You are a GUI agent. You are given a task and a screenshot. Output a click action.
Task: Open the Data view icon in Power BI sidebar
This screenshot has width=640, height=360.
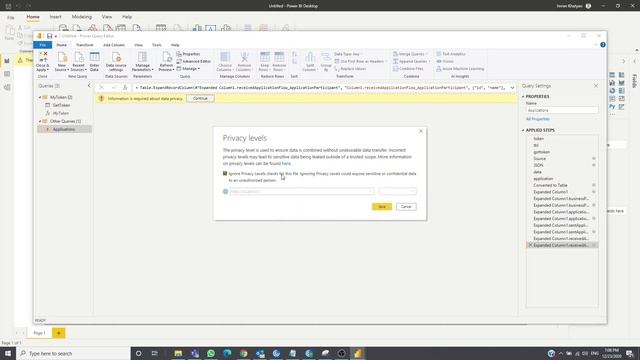[x=7, y=74]
